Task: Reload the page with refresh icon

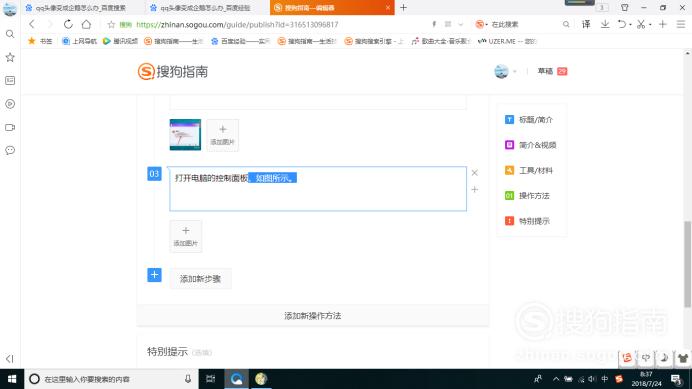Action: pos(68,24)
